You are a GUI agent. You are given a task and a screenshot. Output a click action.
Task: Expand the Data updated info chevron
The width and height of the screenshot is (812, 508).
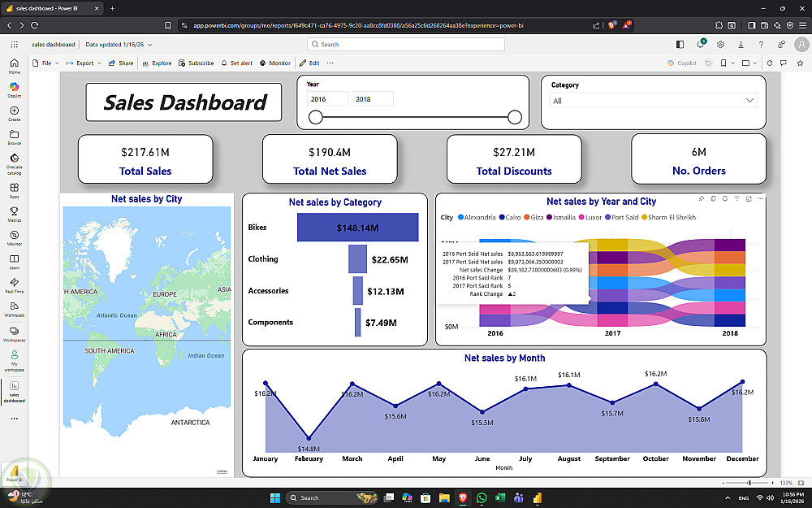(x=150, y=45)
